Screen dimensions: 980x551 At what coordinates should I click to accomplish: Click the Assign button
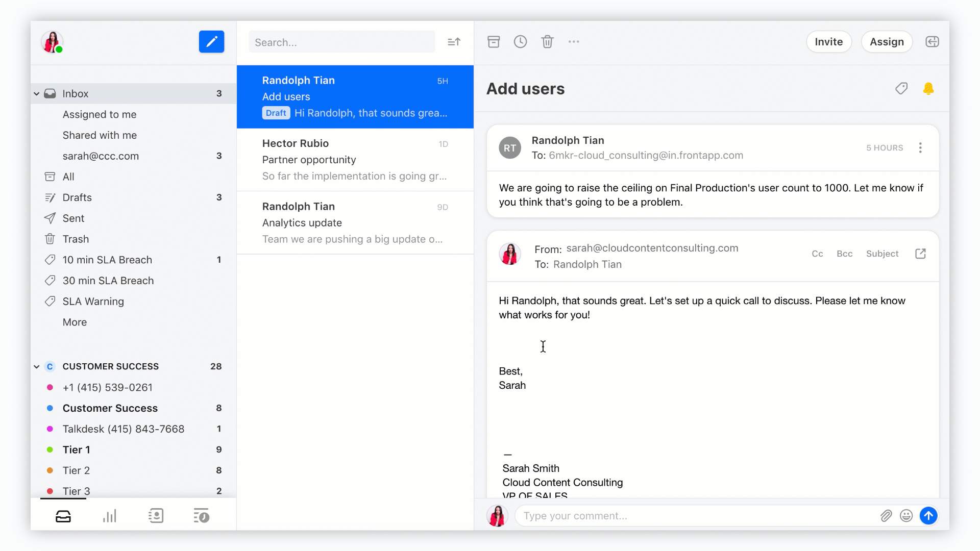pyautogui.click(x=887, y=42)
